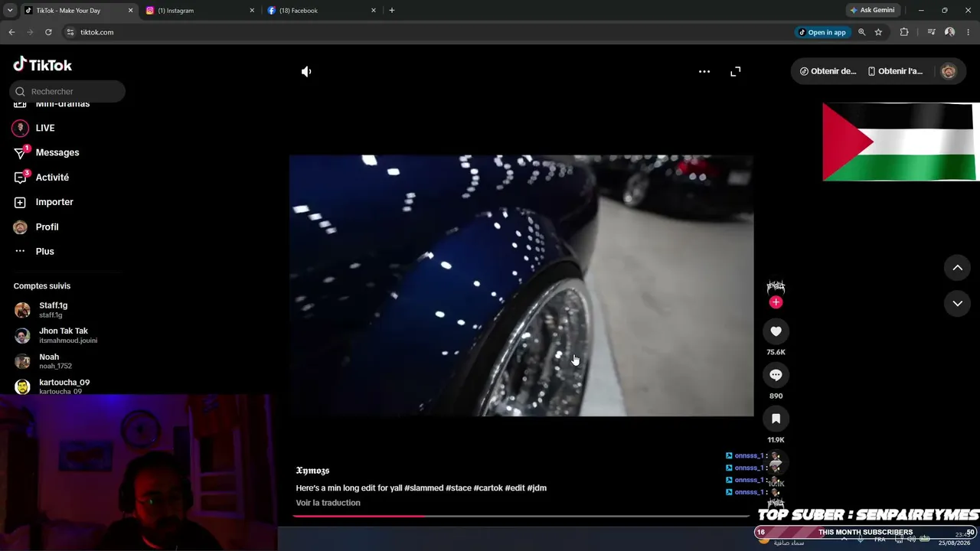Open the #edit hashtag
This screenshot has width=980, height=551.
point(514,488)
